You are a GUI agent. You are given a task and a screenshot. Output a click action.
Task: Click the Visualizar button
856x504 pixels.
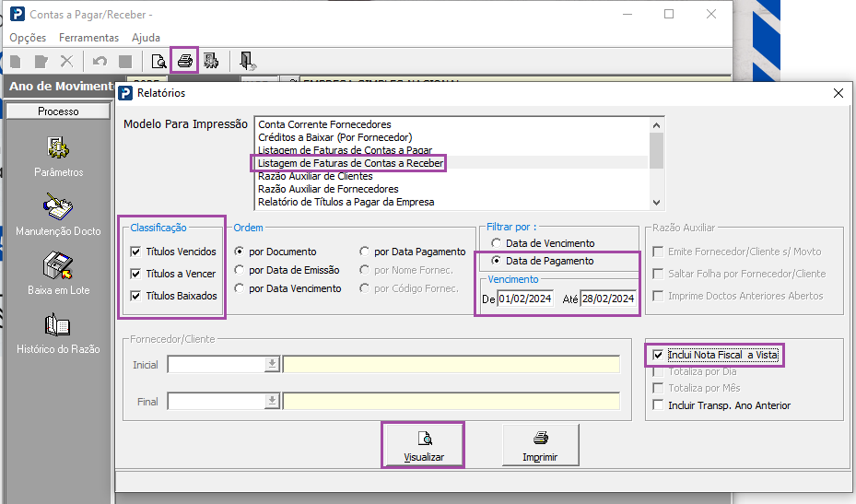424,445
